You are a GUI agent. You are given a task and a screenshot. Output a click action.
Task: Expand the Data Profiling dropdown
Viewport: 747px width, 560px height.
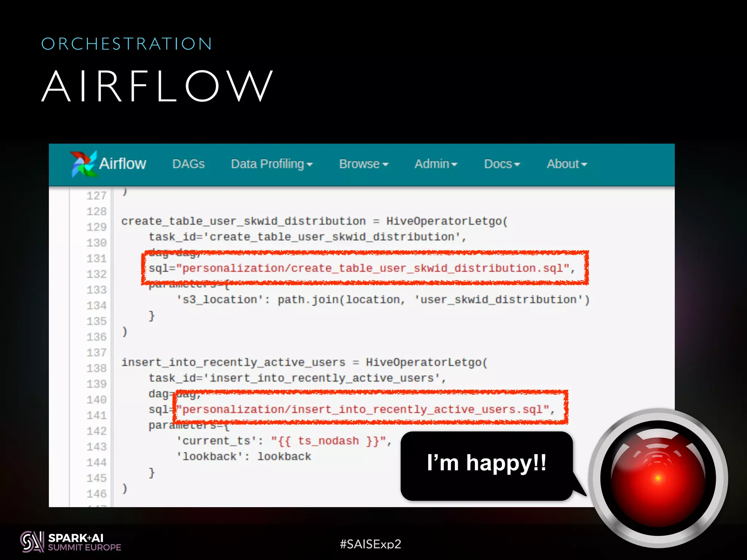[x=271, y=164]
